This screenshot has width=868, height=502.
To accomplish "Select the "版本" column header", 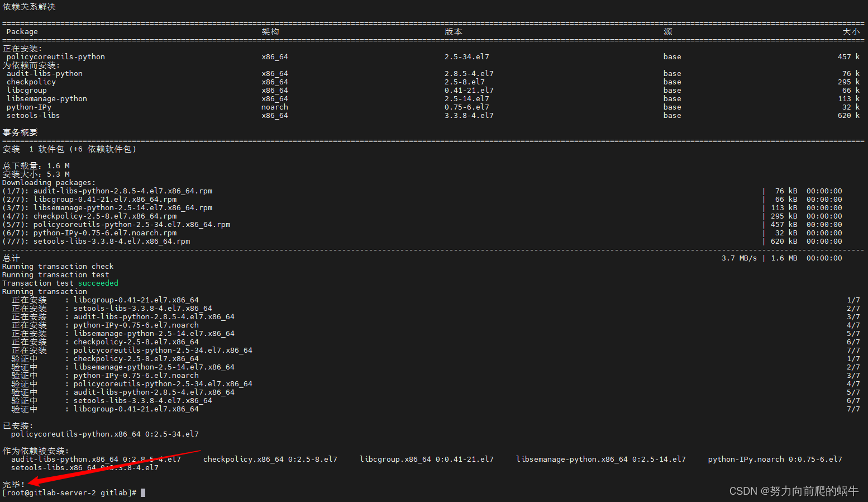I will tap(454, 32).
